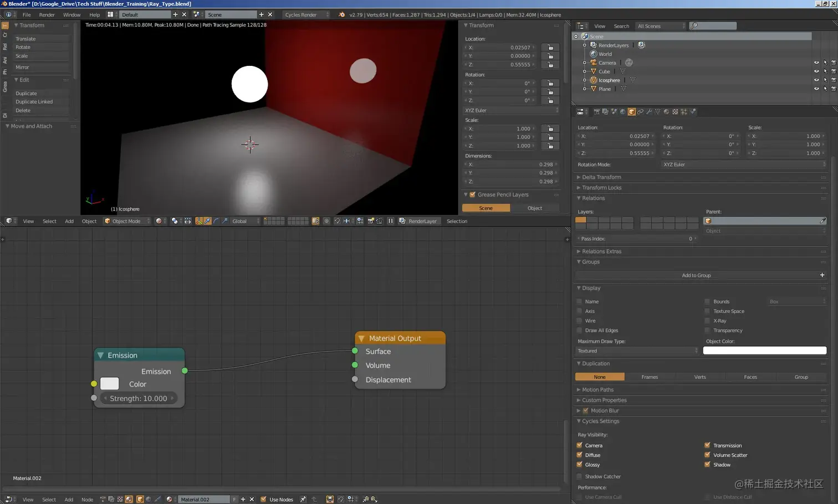Pin the node tree with pushpin icon
The image size is (838, 504).
coord(303,499)
